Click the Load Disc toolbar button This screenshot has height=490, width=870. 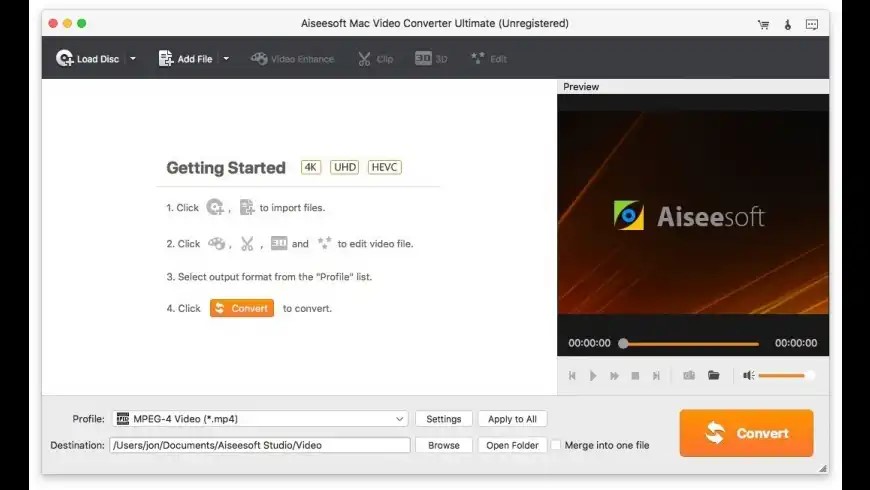pyautogui.click(x=88, y=58)
